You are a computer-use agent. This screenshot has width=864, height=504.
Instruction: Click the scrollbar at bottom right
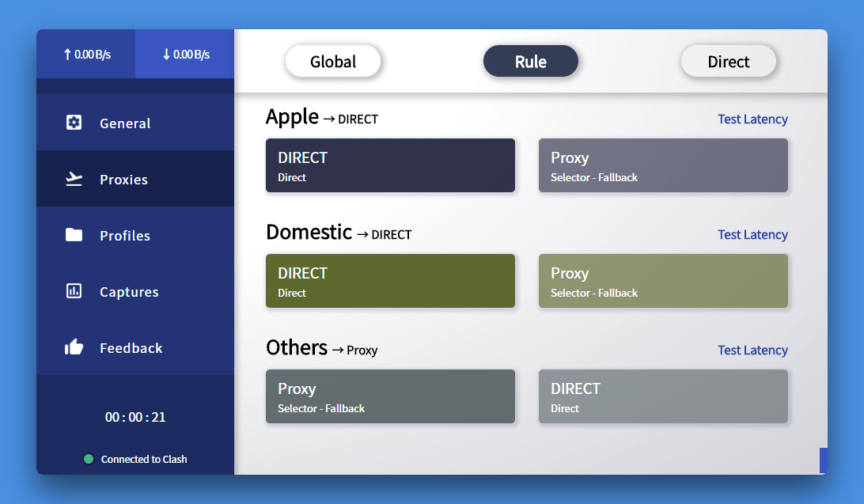[822, 459]
